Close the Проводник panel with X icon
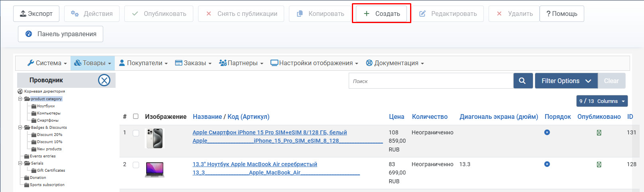The height and width of the screenshot is (192, 644). pos(104,80)
